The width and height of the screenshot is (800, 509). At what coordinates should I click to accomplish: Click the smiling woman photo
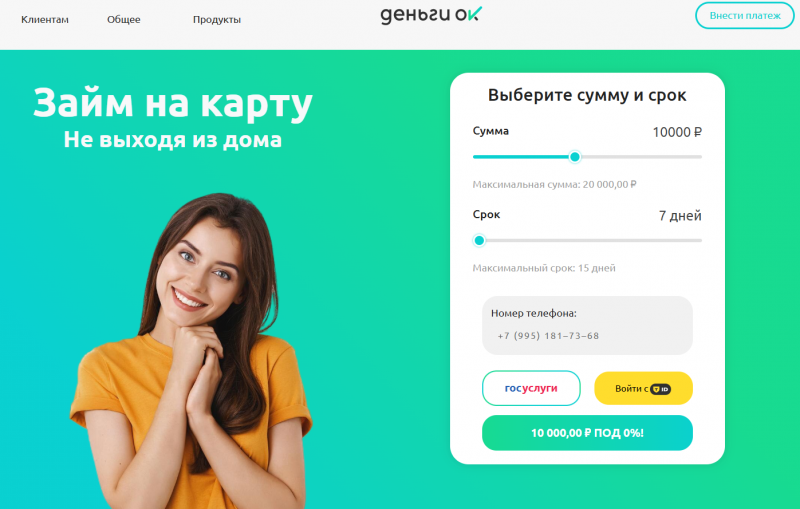191,351
